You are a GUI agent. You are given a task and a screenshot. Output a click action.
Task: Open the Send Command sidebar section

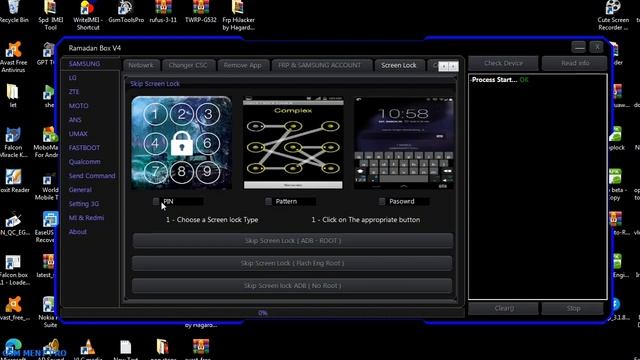point(92,176)
